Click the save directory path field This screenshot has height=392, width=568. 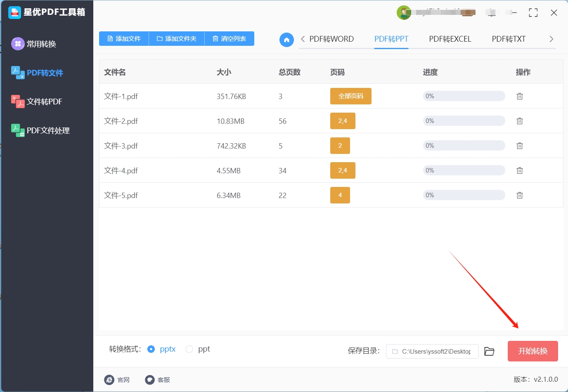(x=432, y=352)
